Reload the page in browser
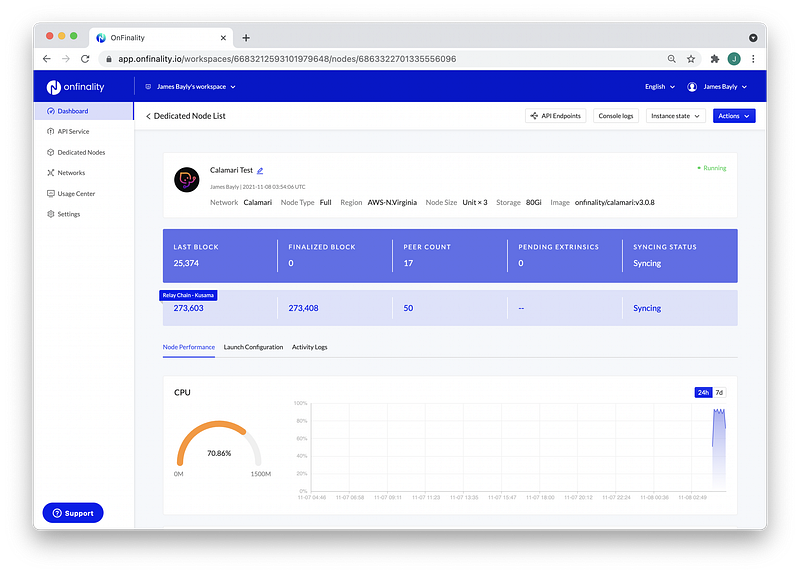This screenshot has height=574, width=800. [85, 59]
